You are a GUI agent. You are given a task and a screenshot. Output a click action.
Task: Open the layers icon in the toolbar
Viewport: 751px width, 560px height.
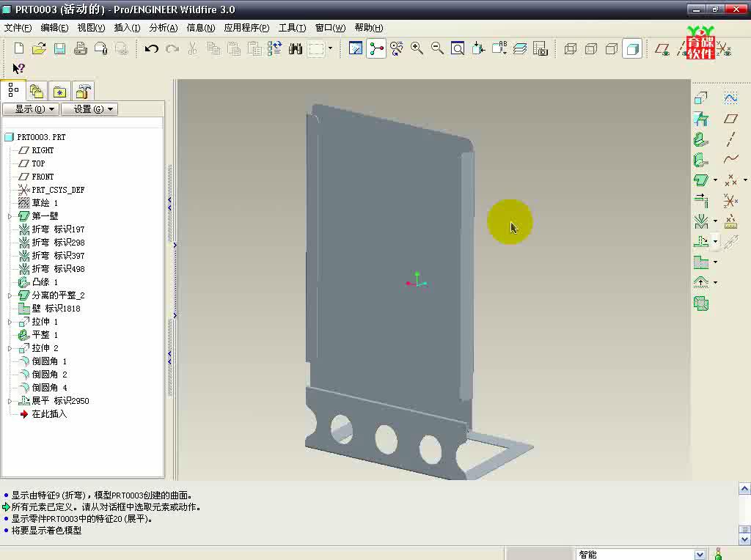point(520,48)
